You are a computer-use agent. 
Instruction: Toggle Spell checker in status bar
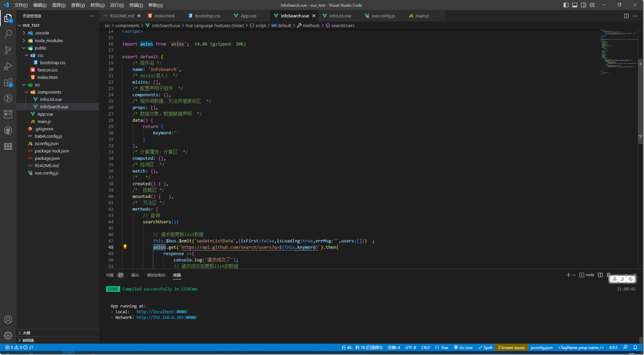[x=485, y=347]
